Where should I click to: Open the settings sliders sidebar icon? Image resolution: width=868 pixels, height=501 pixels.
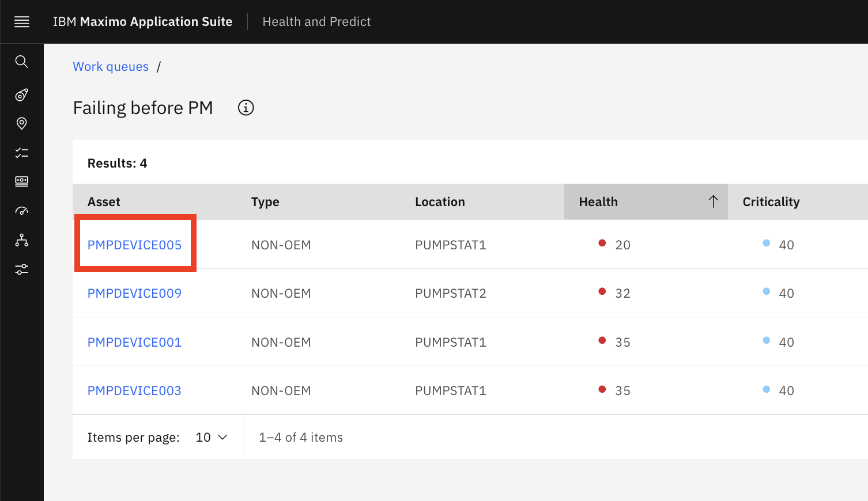pos(22,269)
